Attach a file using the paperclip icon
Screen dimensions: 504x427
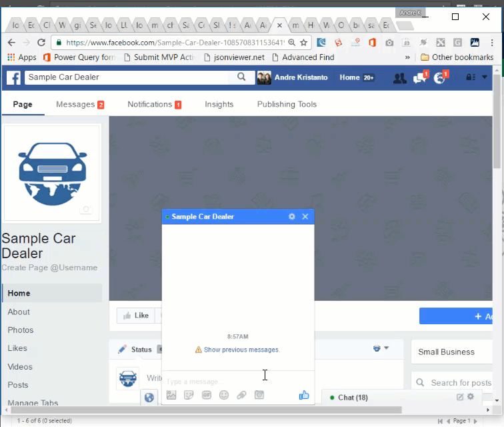pos(241,395)
